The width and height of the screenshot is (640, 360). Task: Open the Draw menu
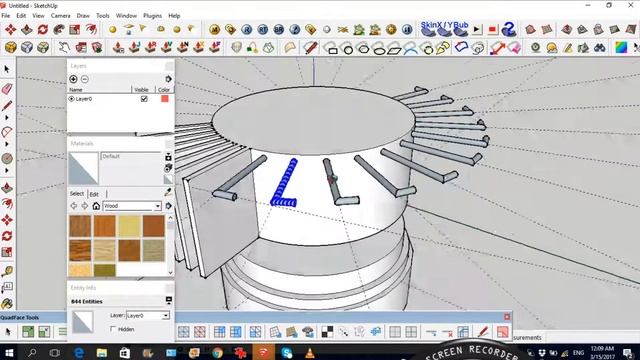coord(83,16)
